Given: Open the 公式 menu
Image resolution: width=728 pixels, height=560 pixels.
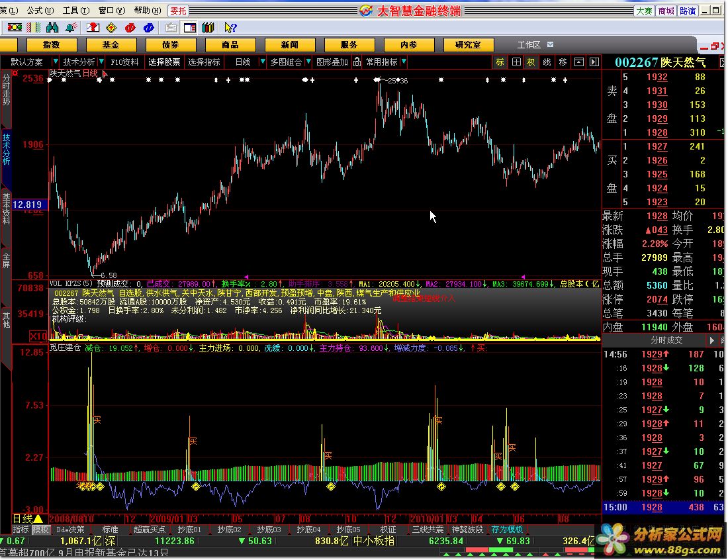Looking at the screenshot, I should point(40,10).
